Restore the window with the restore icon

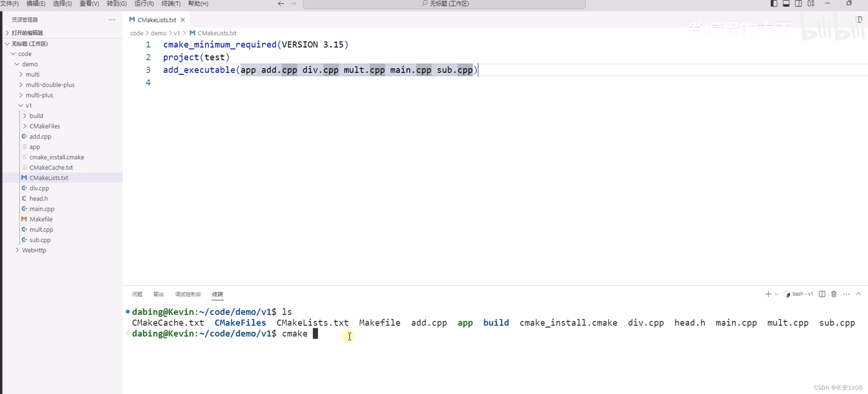(849, 3)
